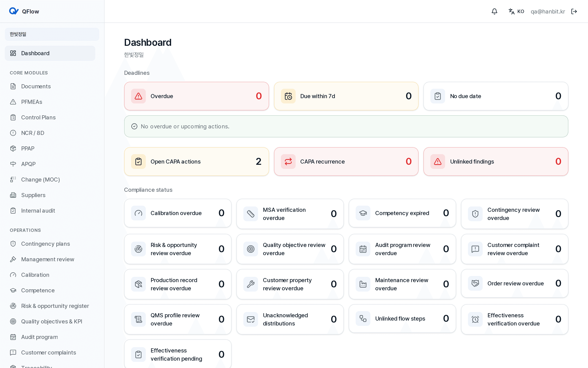
Task: Open the Documents module
Action: [50, 86]
